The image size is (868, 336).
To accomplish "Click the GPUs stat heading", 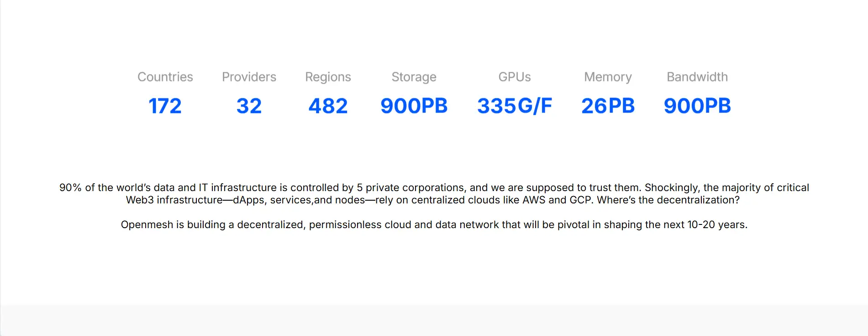I will pyautogui.click(x=515, y=77).
